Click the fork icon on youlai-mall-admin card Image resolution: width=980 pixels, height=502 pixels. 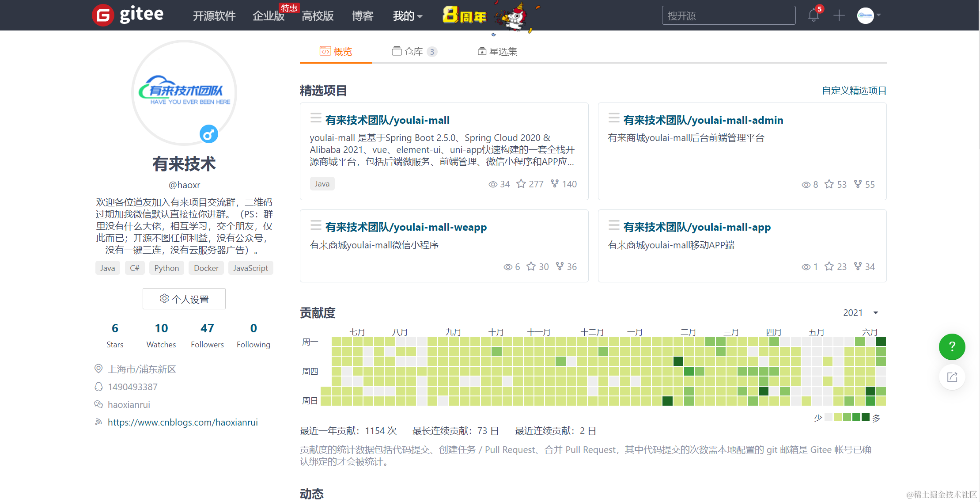[x=858, y=184]
